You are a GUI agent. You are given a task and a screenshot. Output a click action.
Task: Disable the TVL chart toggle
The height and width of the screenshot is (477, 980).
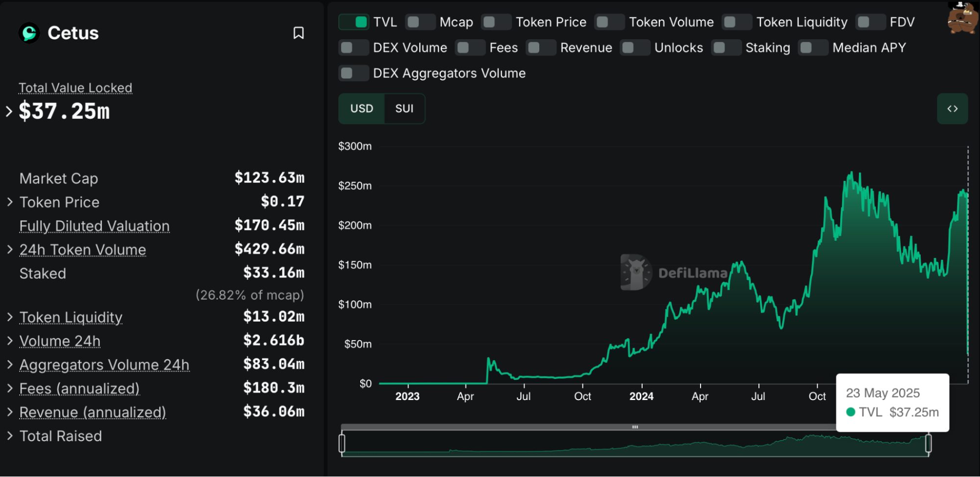353,22
